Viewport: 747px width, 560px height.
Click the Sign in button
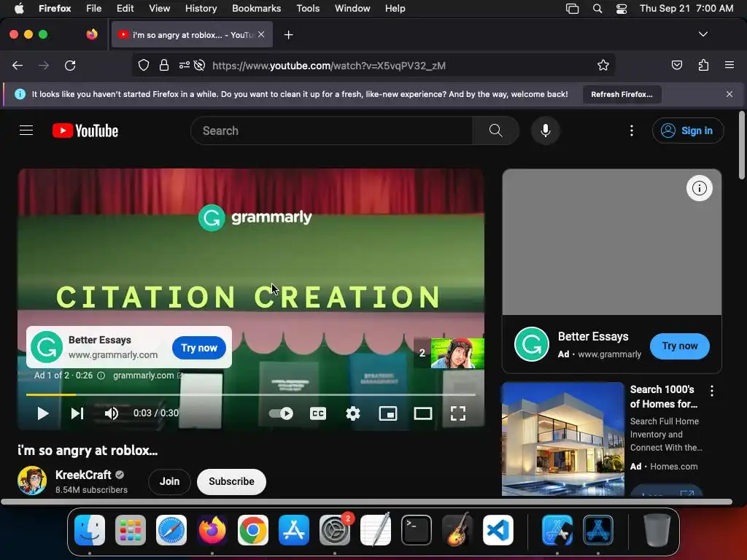(688, 131)
